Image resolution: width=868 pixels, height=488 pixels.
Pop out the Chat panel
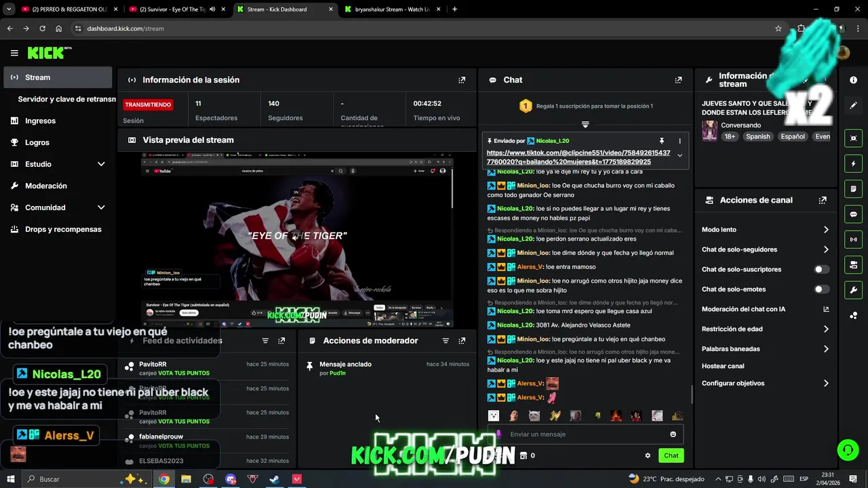[678, 80]
